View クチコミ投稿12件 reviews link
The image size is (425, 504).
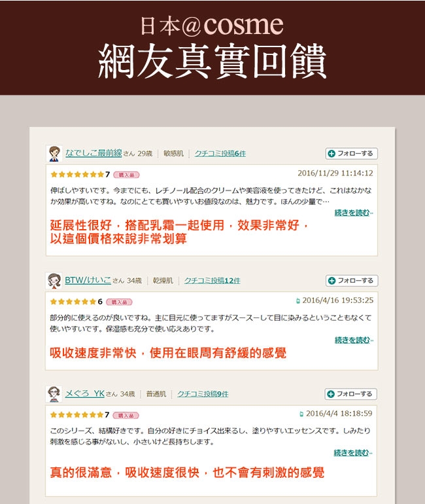click(x=212, y=281)
